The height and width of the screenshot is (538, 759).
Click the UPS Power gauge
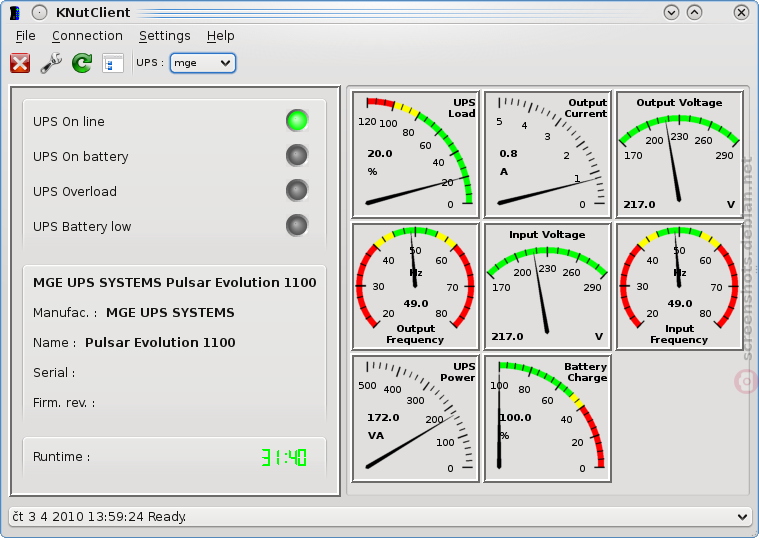(415, 418)
